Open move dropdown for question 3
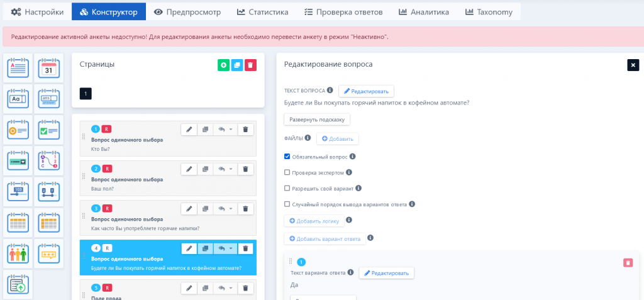 click(226, 209)
